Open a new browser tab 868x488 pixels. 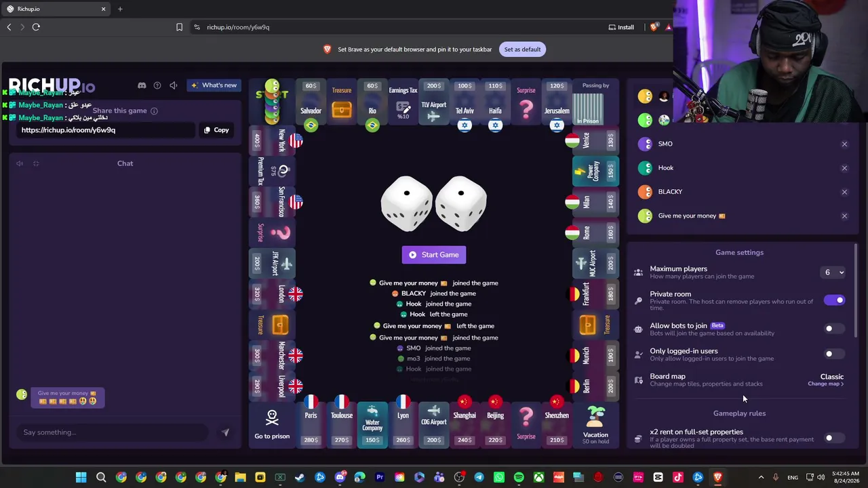[x=120, y=9]
